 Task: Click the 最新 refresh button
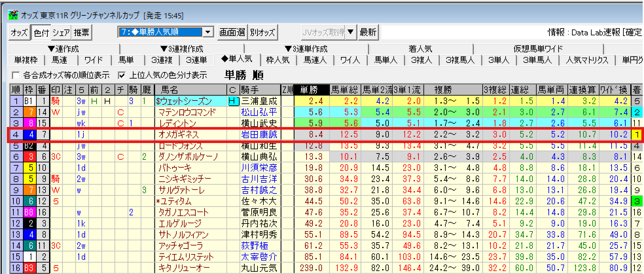click(x=368, y=32)
